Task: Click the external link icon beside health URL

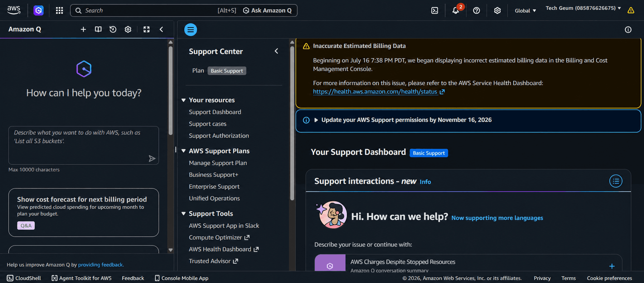Action: tap(442, 92)
